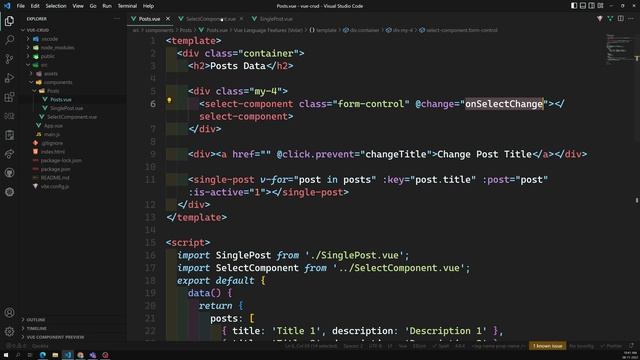
Task: Expand the public folder
Action: [47, 56]
